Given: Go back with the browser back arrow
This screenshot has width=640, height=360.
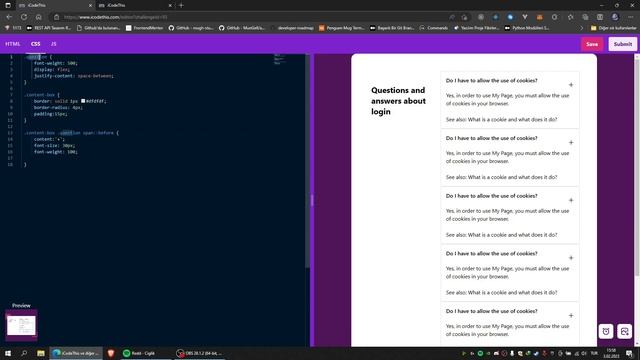Looking at the screenshot, I should (x=9, y=17).
